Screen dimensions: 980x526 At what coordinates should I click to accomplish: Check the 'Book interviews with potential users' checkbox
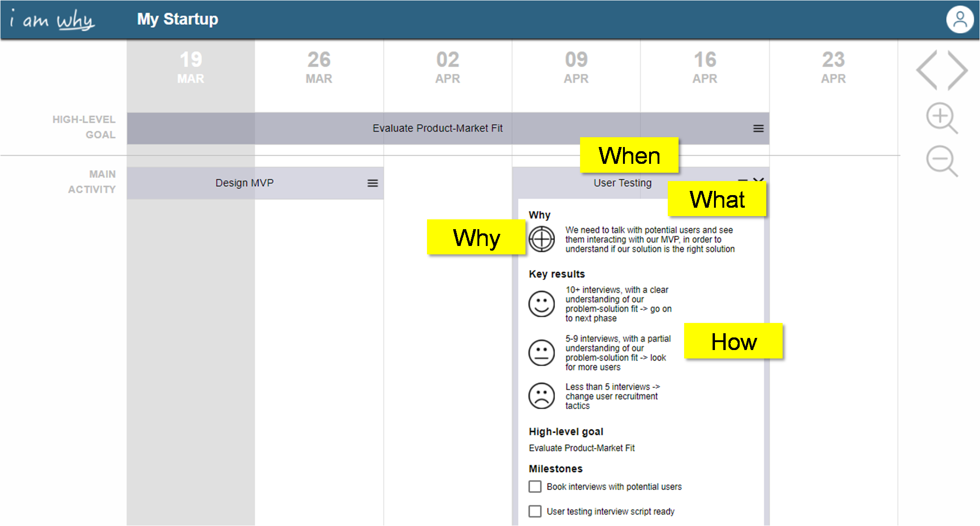(535, 487)
